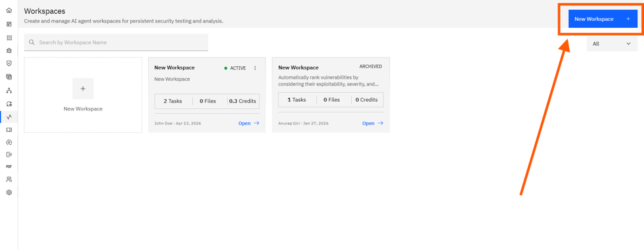Open the three-dot menu on the ACTIVE workspace
This screenshot has height=250, width=644.
coord(255,68)
